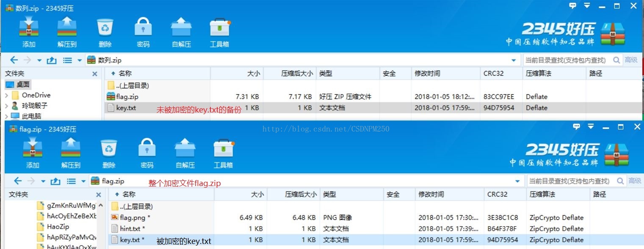Open ..(上层目录) in 数列.zip window
Viewport: 644px width, 249px height.
click(128, 85)
